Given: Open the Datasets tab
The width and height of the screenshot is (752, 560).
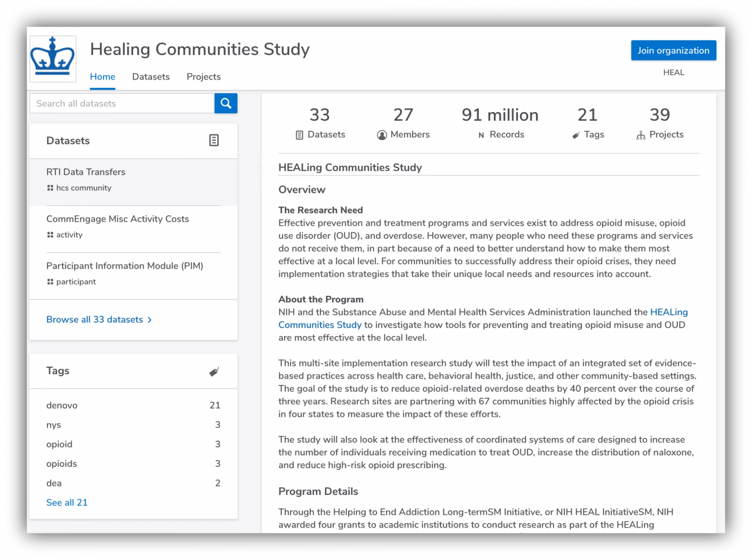Looking at the screenshot, I should point(151,77).
